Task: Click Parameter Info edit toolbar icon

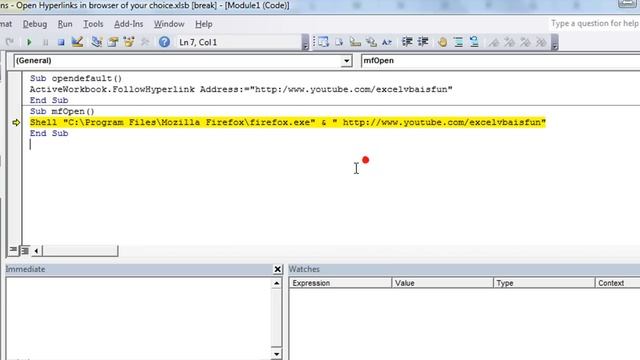Action: [371, 42]
